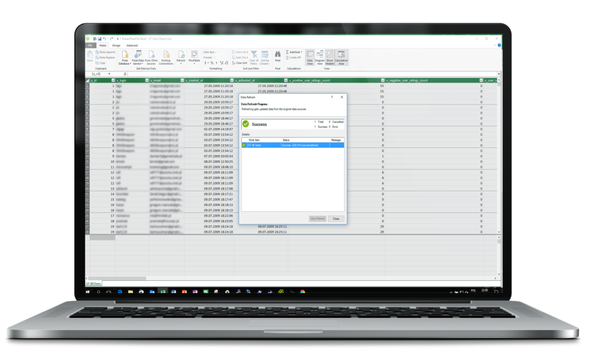
Task: Open the u_login column filter dropdown
Action: 147,80
